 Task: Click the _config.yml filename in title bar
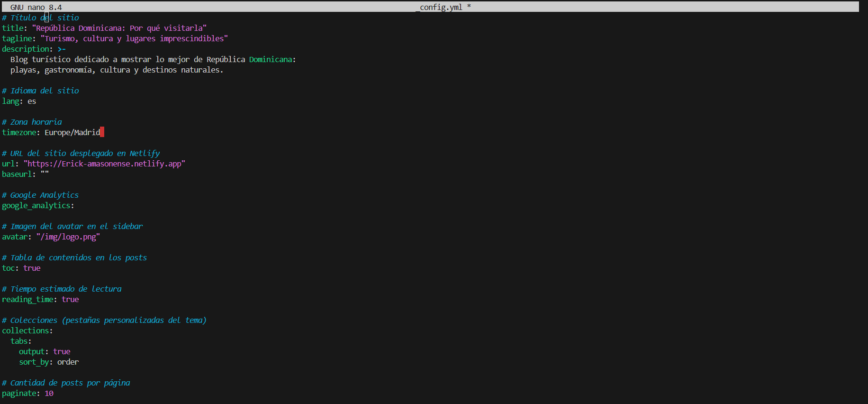pyautogui.click(x=440, y=7)
